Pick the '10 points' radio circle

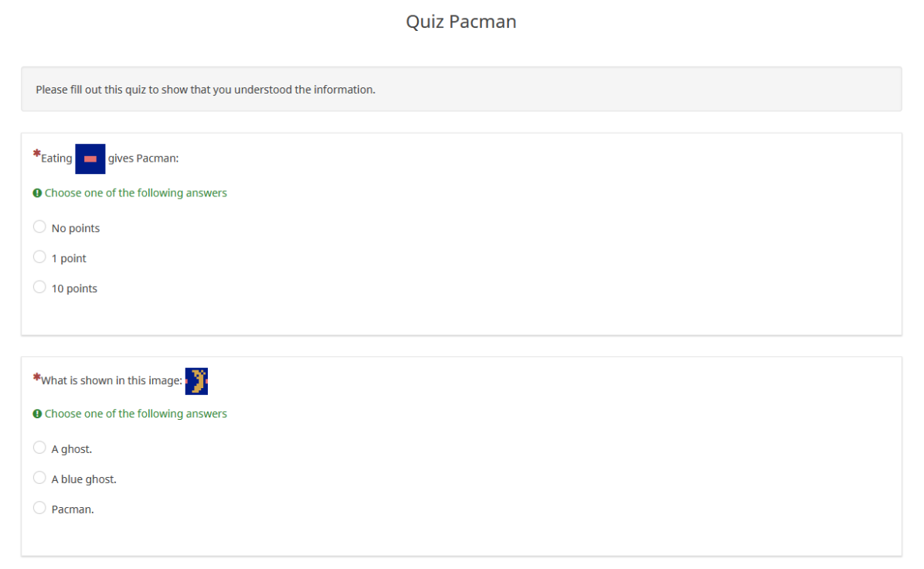point(39,288)
